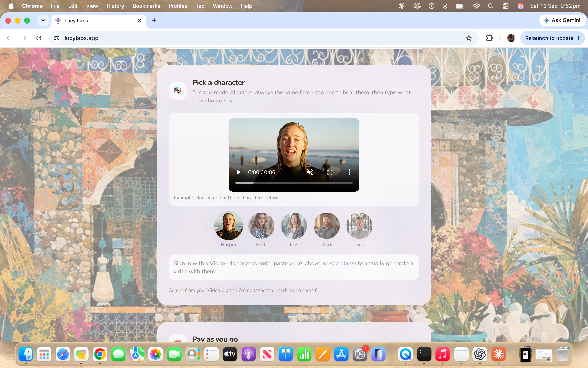The image size is (588, 368).
Task: Open the Chrome extensions puzzle icon
Action: coord(489,38)
